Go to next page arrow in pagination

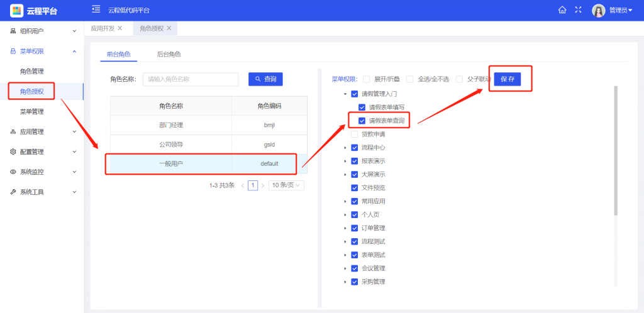coord(263,185)
